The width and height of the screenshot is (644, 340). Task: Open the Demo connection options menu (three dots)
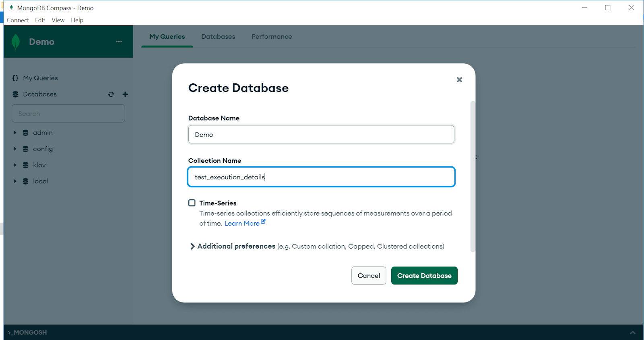(119, 41)
